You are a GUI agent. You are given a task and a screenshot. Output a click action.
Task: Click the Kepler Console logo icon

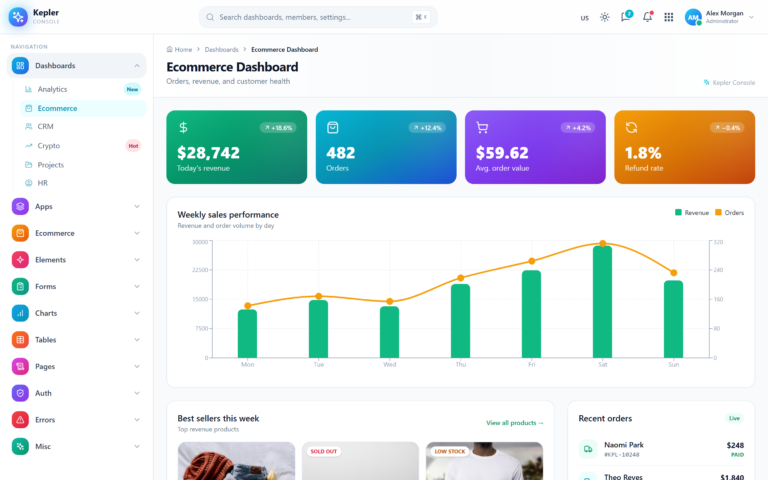coord(18,17)
